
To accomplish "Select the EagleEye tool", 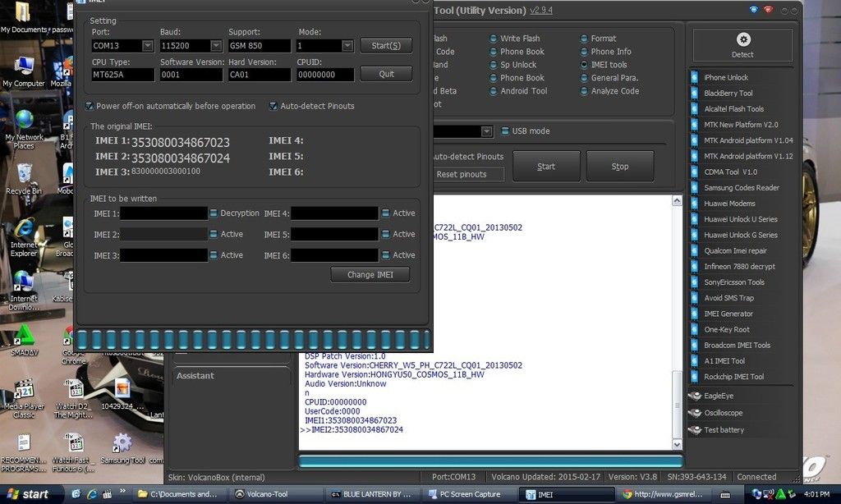I will pos(718,396).
